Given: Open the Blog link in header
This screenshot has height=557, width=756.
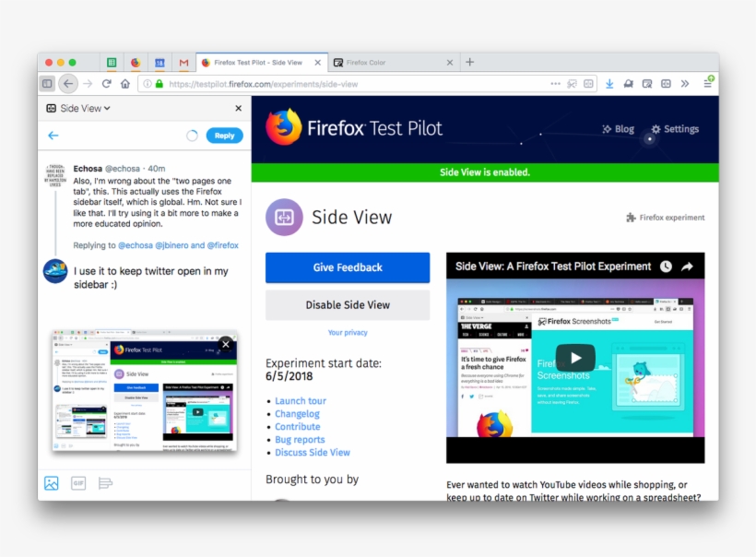Looking at the screenshot, I should point(618,129).
